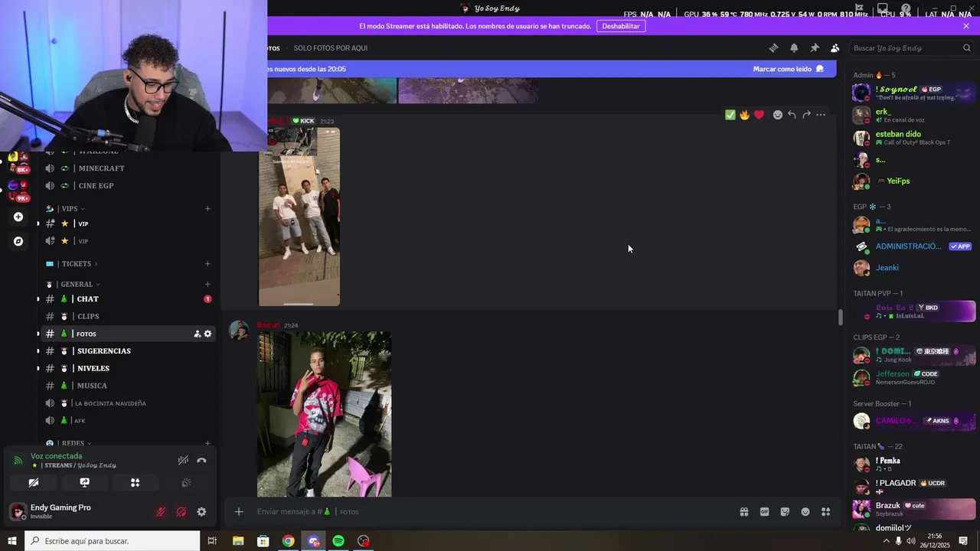Open more options on message toolbar
This screenshot has height=551, width=980.
click(x=821, y=115)
